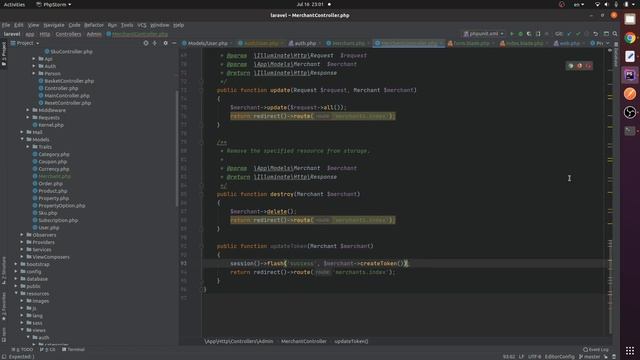Screen dimensions: 640x360
Task: Select Subscription.php in project tree
Action: click(58, 220)
